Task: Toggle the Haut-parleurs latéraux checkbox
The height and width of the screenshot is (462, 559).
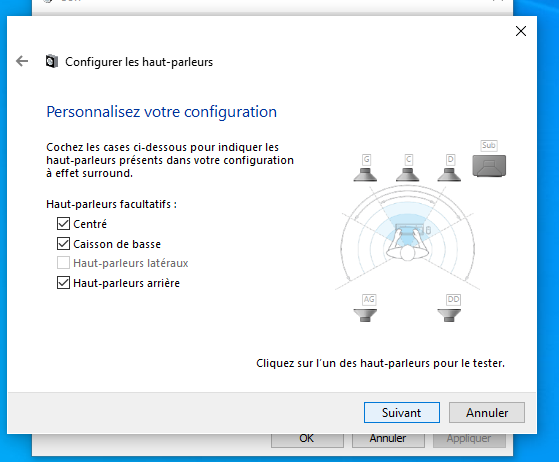Action: (63, 263)
